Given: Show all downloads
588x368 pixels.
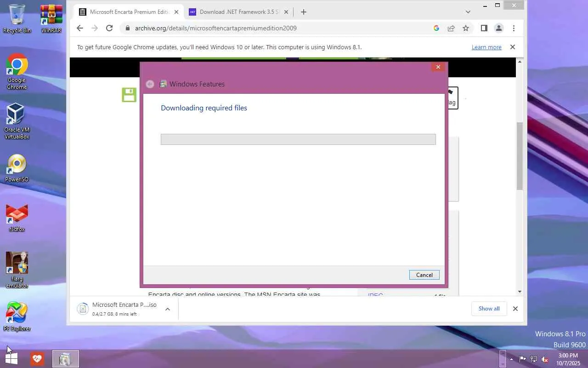Looking at the screenshot, I should (489, 309).
